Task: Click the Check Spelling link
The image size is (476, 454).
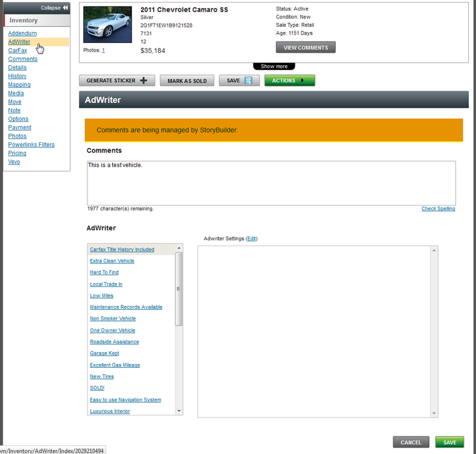Action: tap(438, 209)
